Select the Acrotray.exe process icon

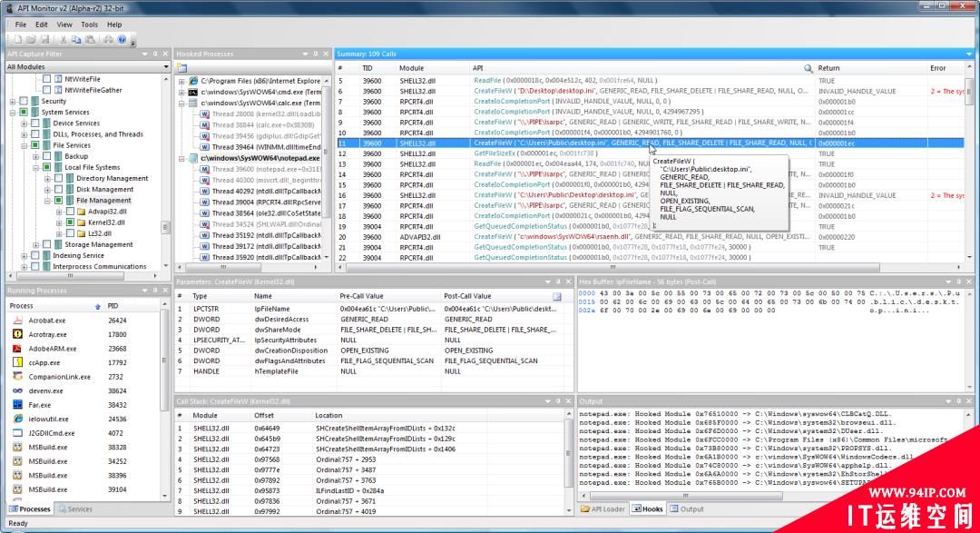pos(17,334)
